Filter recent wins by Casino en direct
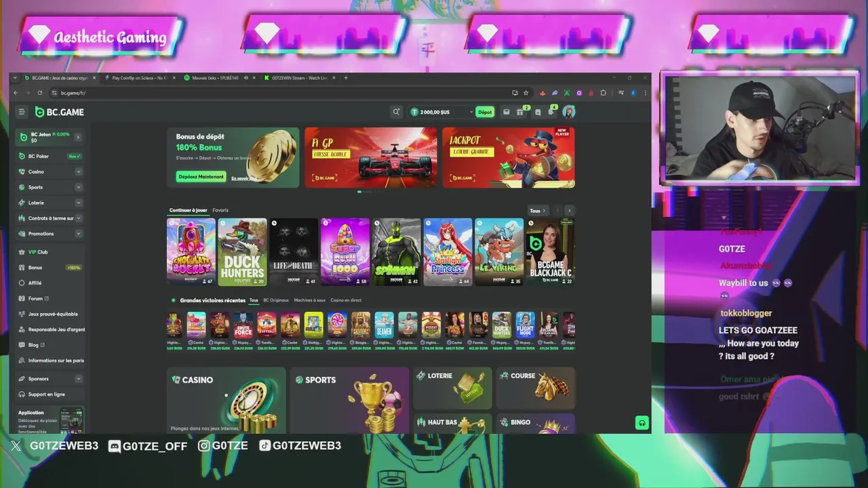The width and height of the screenshot is (868, 488). 346,300
